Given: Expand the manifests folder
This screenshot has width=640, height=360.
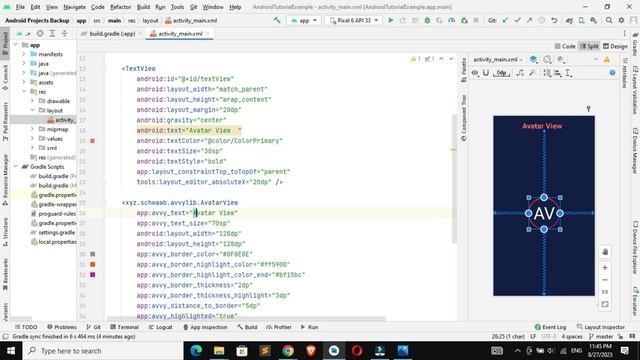Looking at the screenshot, I should [24, 54].
